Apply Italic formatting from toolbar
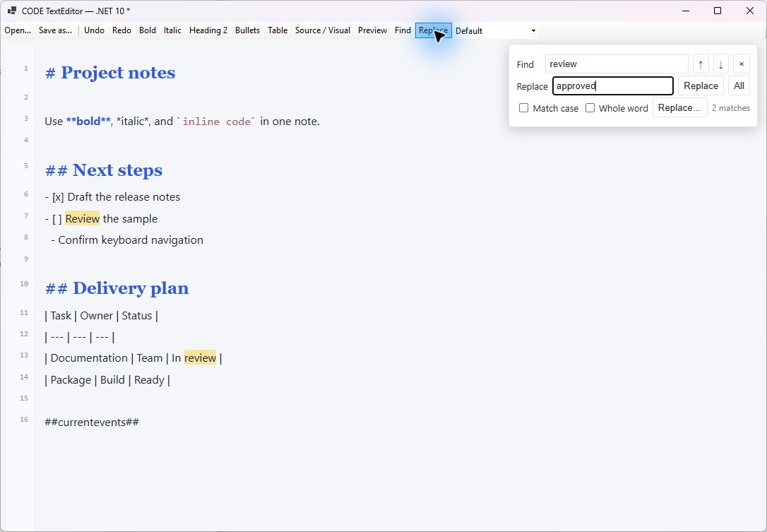 pyautogui.click(x=172, y=30)
